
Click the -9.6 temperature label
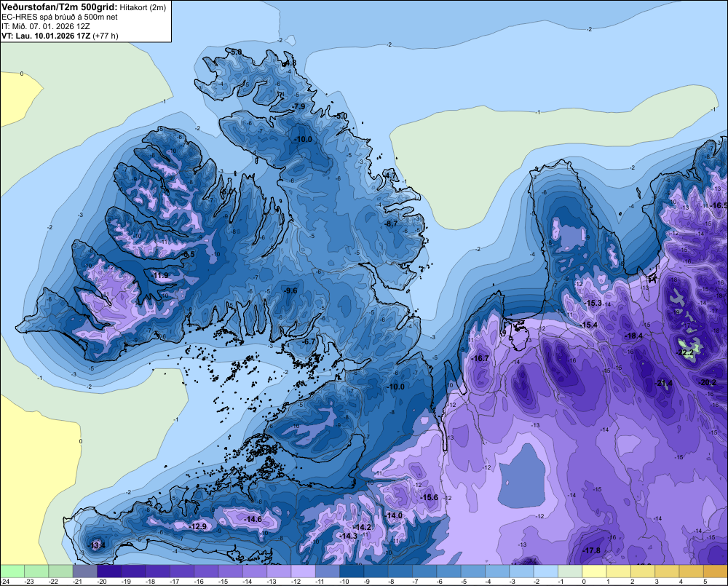(x=290, y=290)
